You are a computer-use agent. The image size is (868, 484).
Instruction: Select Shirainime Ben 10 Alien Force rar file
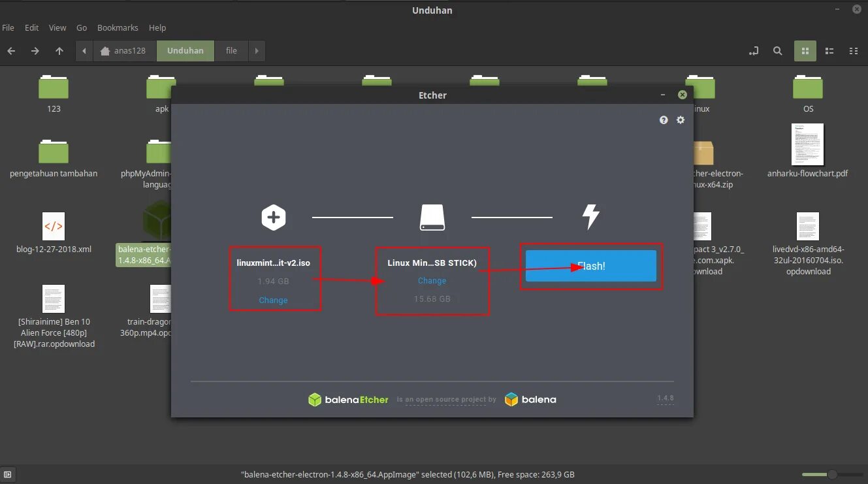(x=54, y=316)
